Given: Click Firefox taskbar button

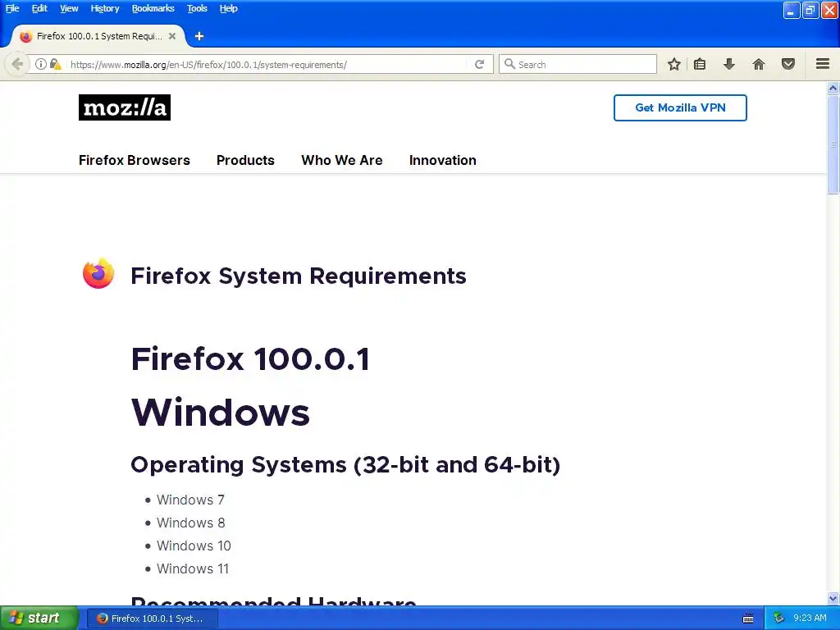Looking at the screenshot, I should pos(152,619).
